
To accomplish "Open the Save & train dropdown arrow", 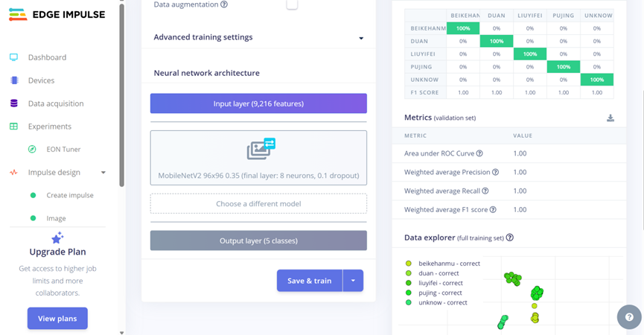I will pos(353,281).
